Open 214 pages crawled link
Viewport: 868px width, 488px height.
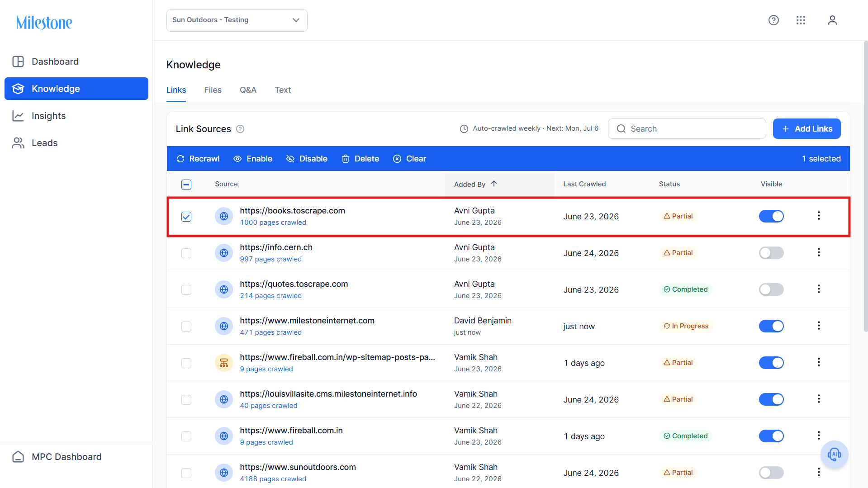point(271,296)
